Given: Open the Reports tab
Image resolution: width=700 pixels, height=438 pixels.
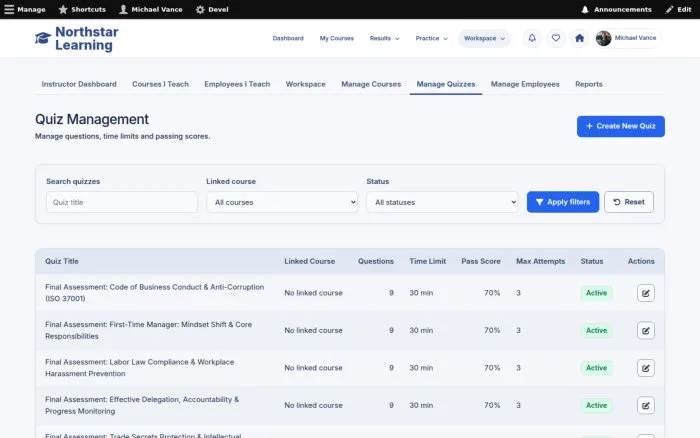Looking at the screenshot, I should click(x=588, y=84).
